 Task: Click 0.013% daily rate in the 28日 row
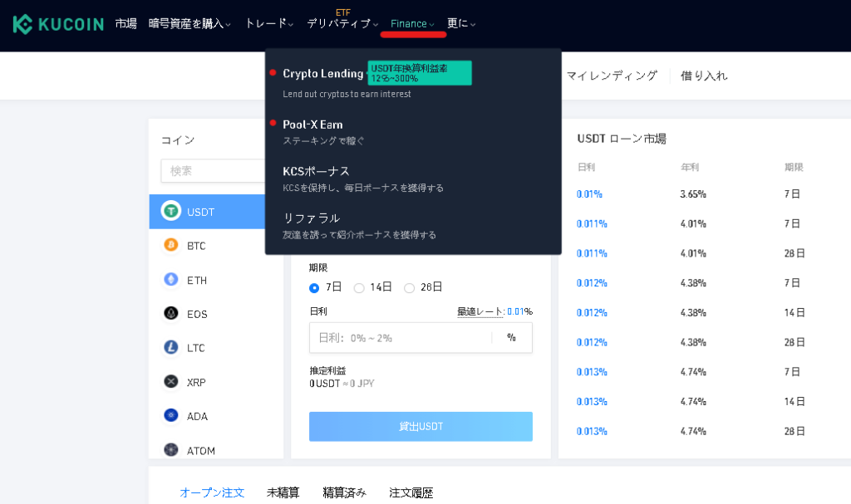click(592, 431)
